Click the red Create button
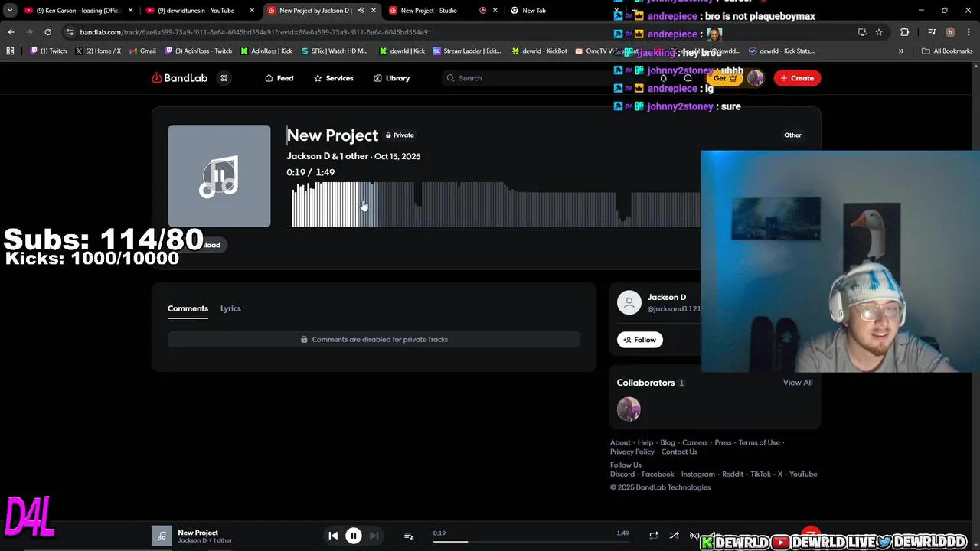The height and width of the screenshot is (551, 980). 797,78
